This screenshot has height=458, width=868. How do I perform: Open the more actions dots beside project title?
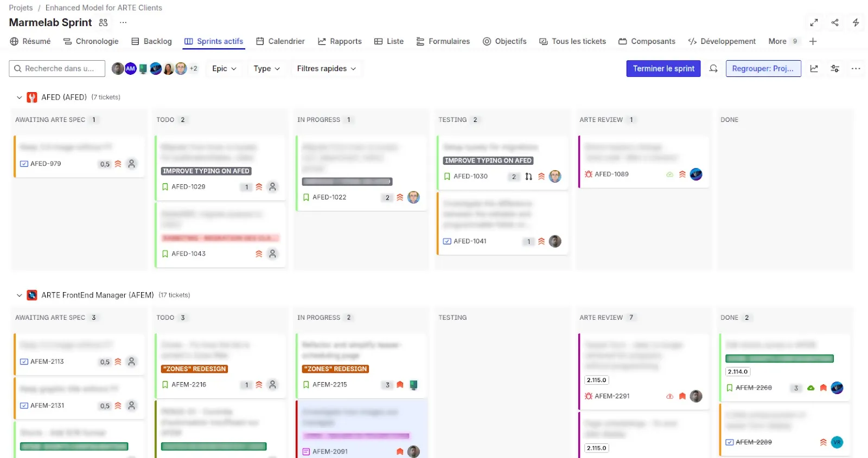coord(123,23)
